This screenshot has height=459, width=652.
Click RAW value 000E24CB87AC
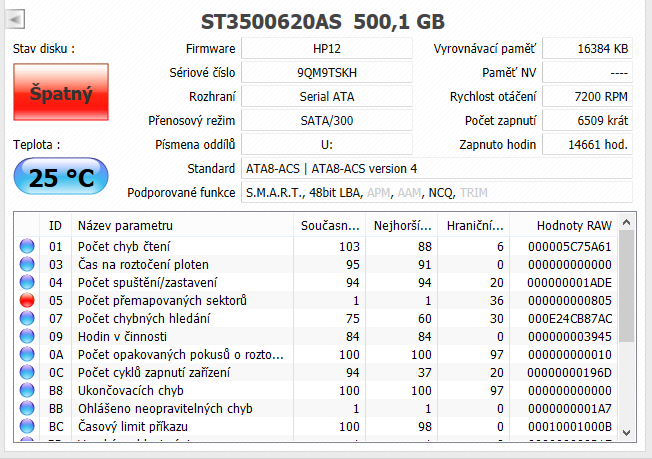coord(570,318)
